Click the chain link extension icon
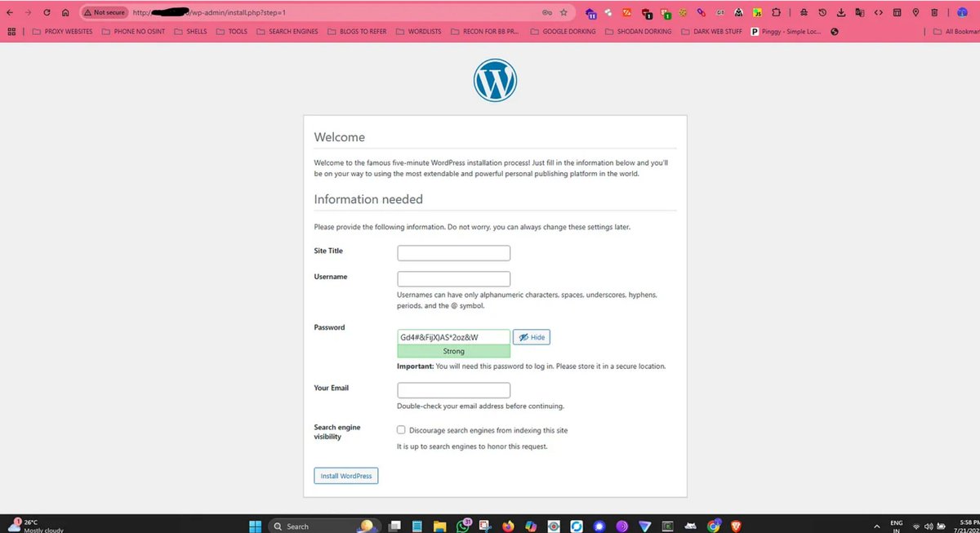Screen dimensions: 980x533 click(x=701, y=12)
